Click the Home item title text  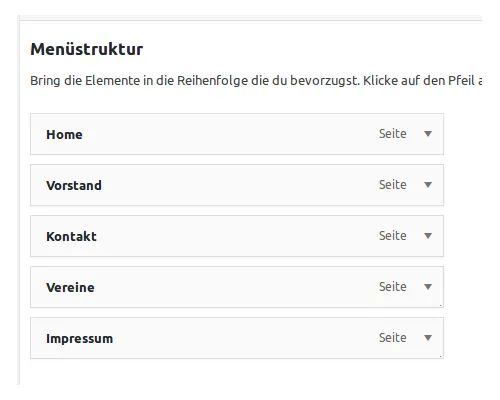pos(64,135)
